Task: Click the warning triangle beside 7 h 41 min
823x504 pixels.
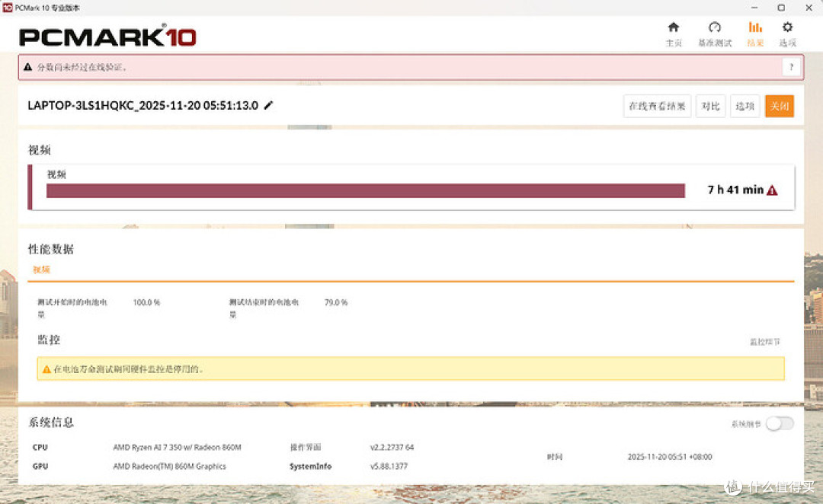Action: (x=772, y=190)
